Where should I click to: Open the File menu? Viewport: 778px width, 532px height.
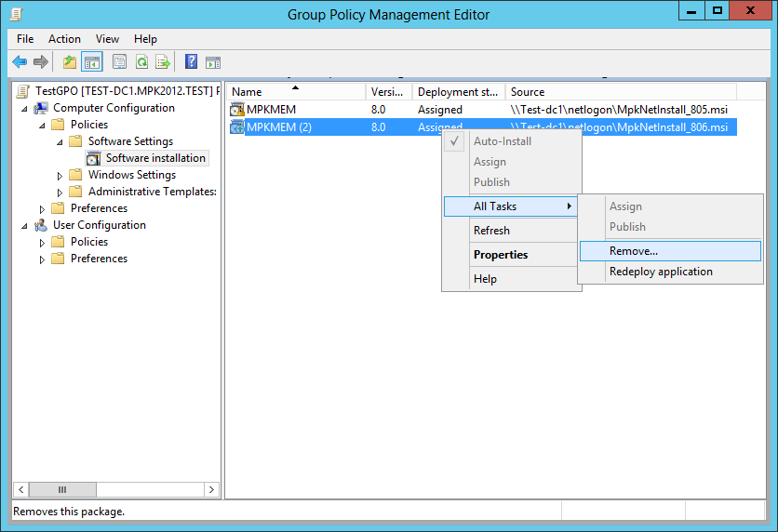25,39
